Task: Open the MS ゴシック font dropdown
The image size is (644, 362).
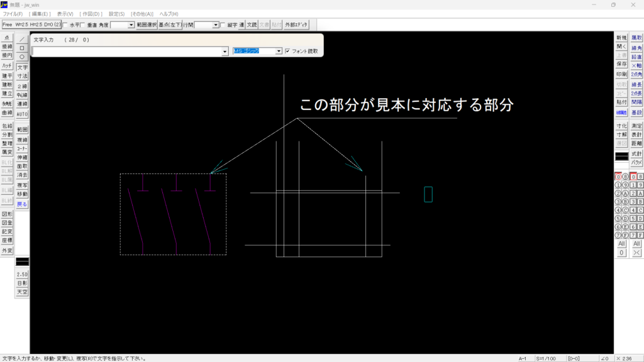Action: point(279,52)
